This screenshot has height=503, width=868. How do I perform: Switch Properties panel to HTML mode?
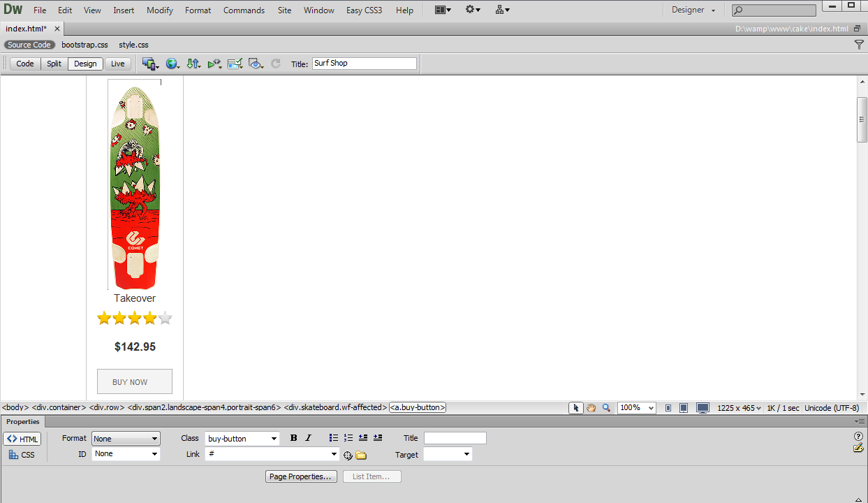point(22,439)
